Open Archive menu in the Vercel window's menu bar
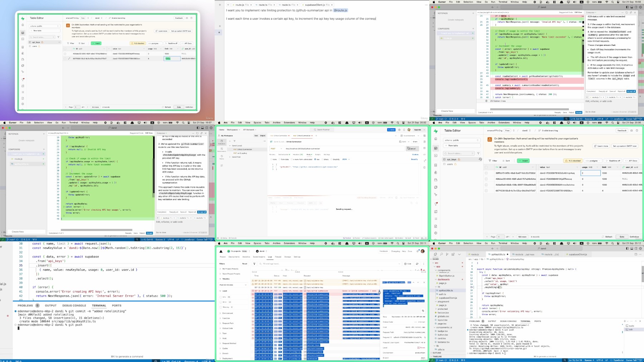Viewport: 644px width, 362px height. point(277,243)
